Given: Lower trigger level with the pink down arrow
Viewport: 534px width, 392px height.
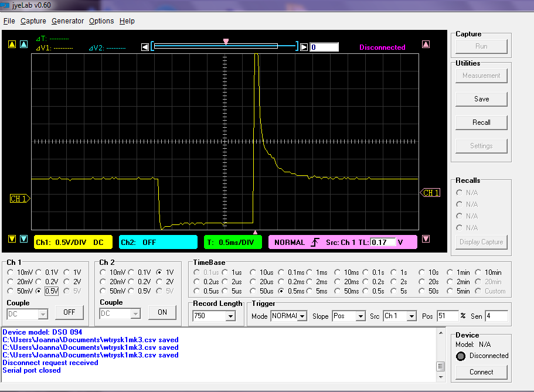Looking at the screenshot, I should pos(426,238).
